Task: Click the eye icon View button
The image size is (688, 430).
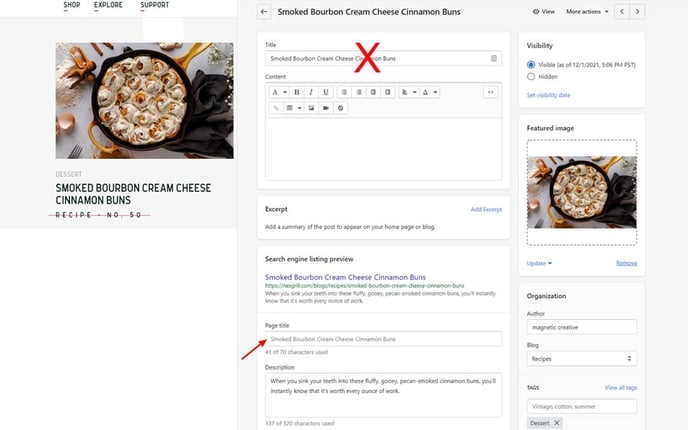Action: pyautogui.click(x=544, y=12)
